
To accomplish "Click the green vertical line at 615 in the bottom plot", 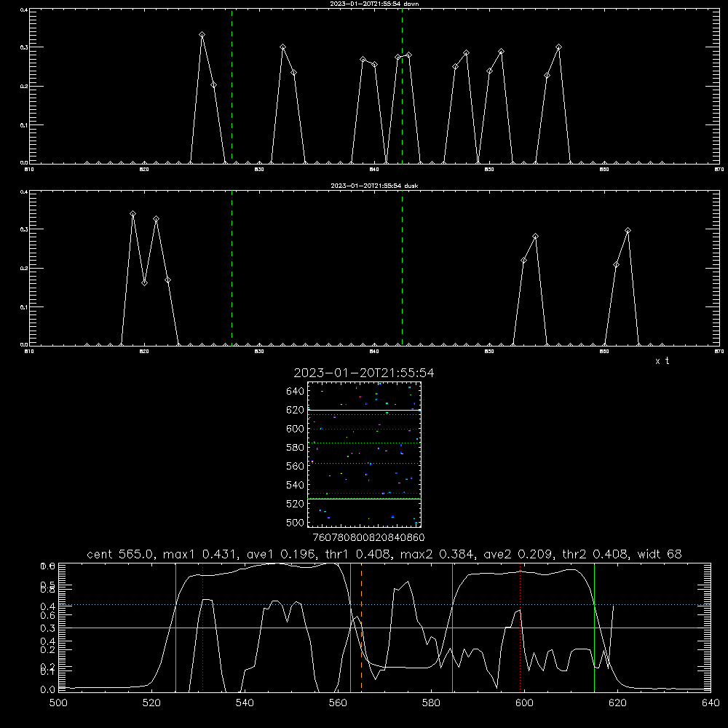I will point(594,628).
